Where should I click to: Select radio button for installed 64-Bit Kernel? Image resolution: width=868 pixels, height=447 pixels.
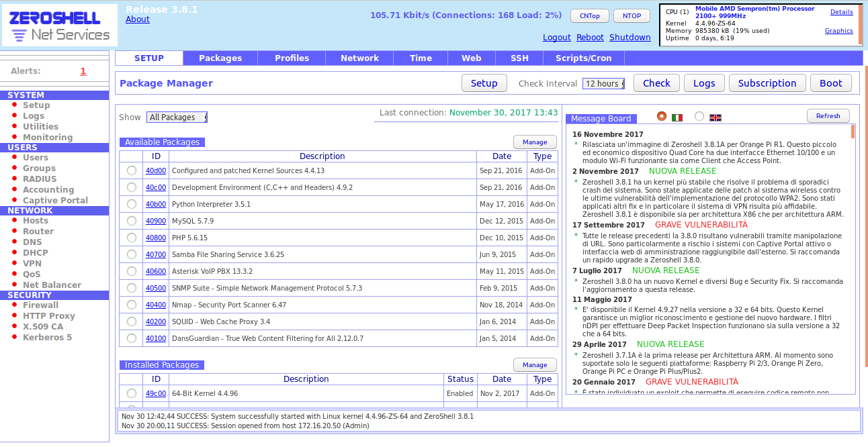[x=132, y=393]
